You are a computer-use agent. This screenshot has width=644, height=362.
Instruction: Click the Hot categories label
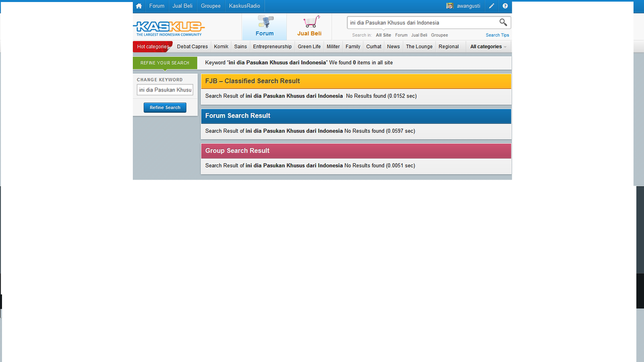point(152,47)
